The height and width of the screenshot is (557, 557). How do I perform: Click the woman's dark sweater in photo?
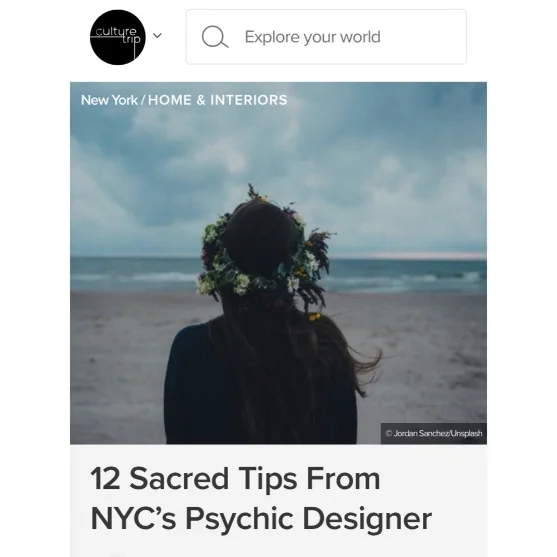click(x=199, y=384)
